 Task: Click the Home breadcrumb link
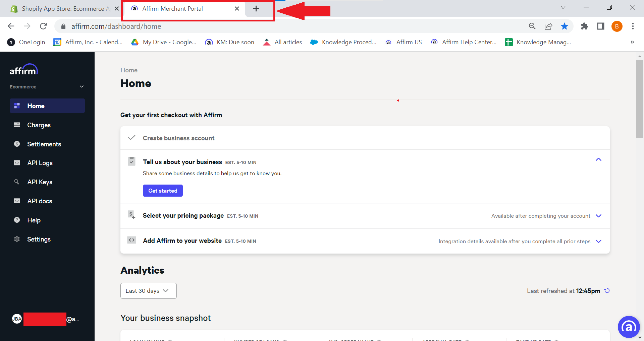coord(129,70)
